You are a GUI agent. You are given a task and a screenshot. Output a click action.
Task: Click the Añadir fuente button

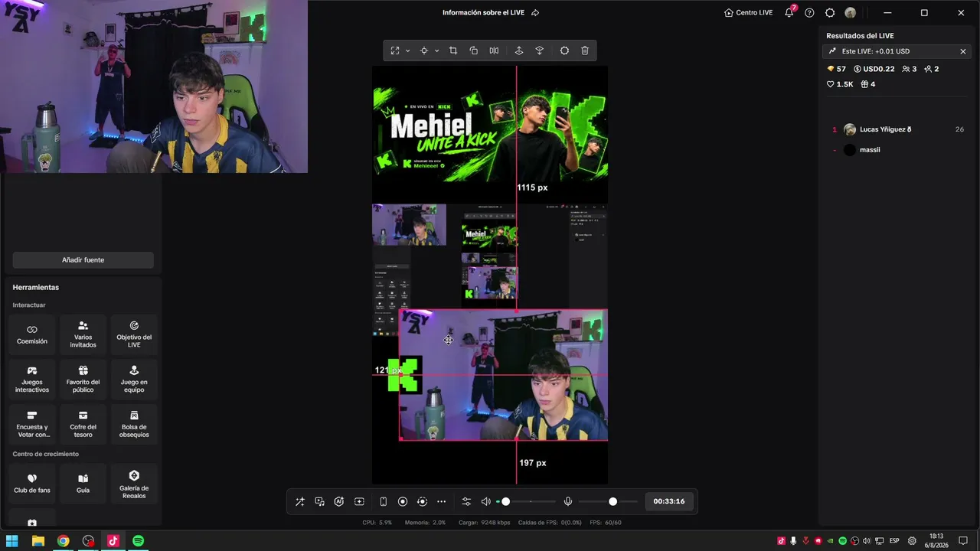click(x=83, y=260)
